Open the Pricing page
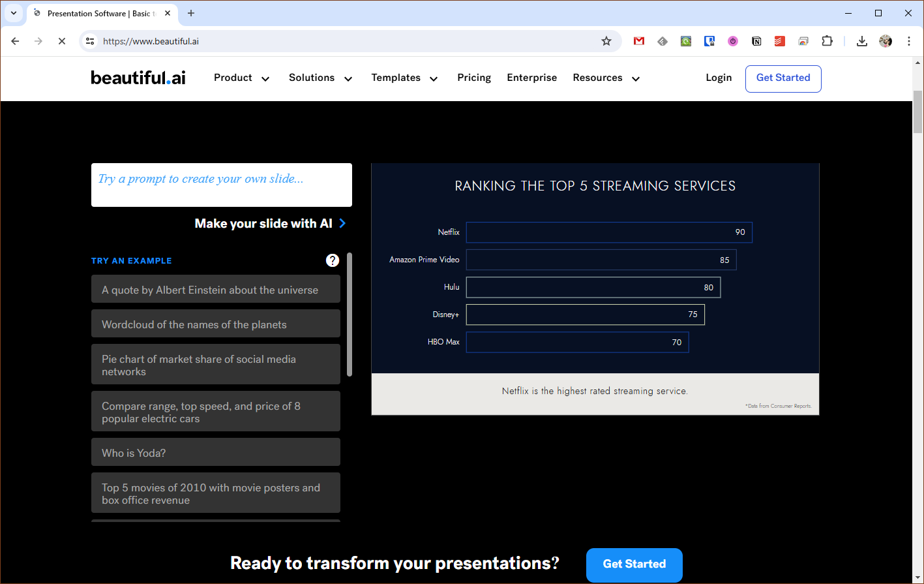The width and height of the screenshot is (924, 584). pos(474,78)
